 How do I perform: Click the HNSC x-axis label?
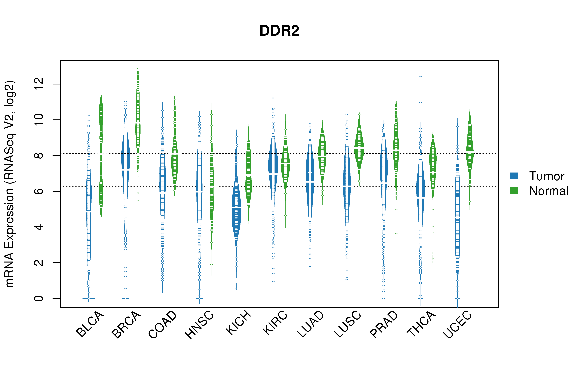tap(199, 325)
